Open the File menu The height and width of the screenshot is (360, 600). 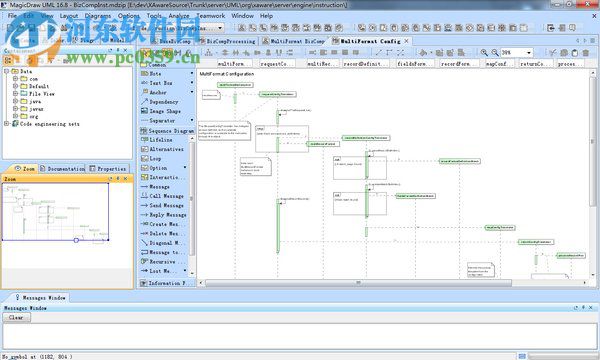(x=12, y=16)
